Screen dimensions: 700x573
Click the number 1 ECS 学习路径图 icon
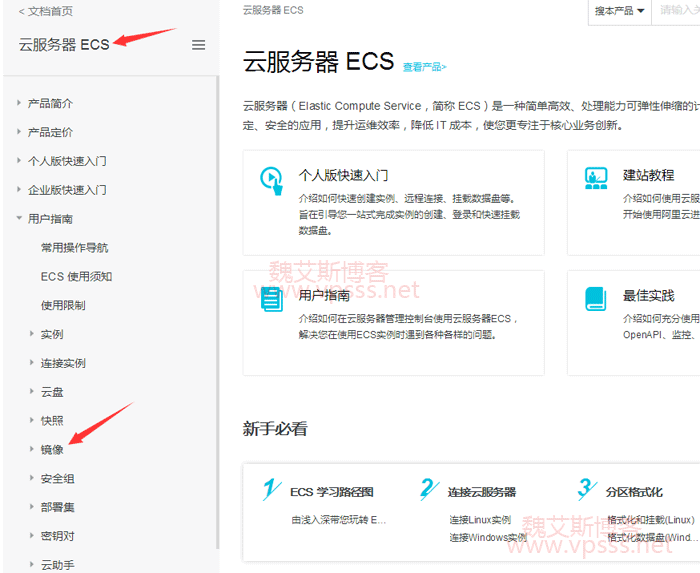point(271,490)
